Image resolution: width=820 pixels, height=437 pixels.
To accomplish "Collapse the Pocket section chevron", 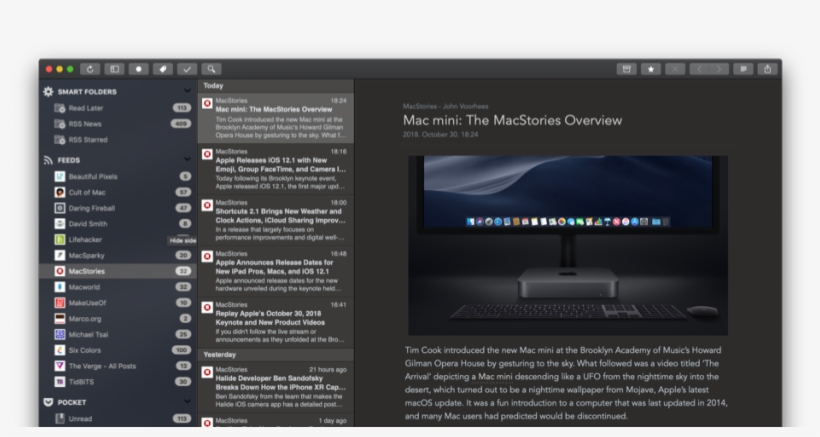I will [187, 401].
